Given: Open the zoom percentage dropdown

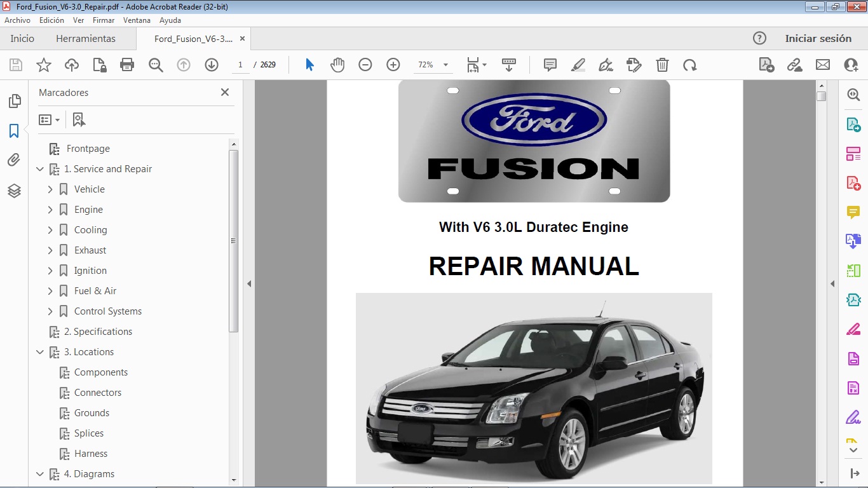Looking at the screenshot, I should (445, 64).
